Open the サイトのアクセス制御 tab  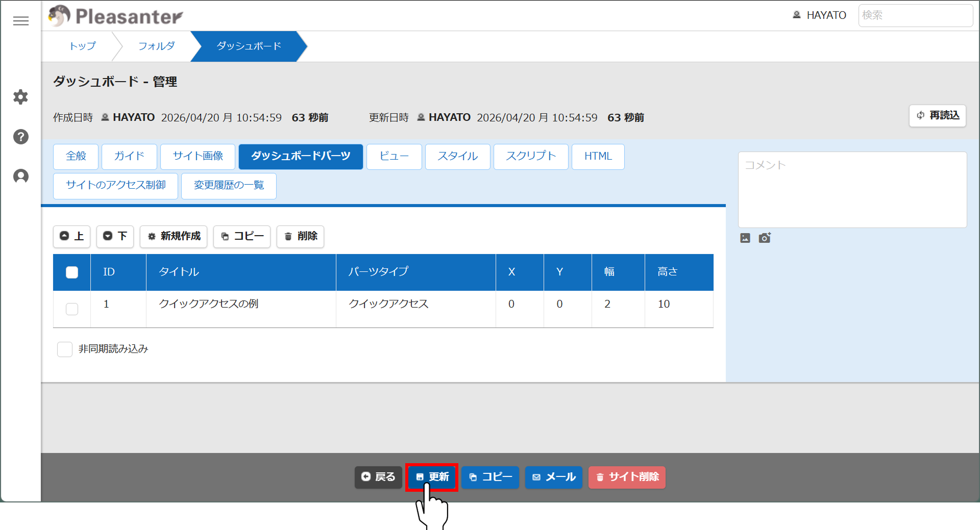click(x=116, y=186)
